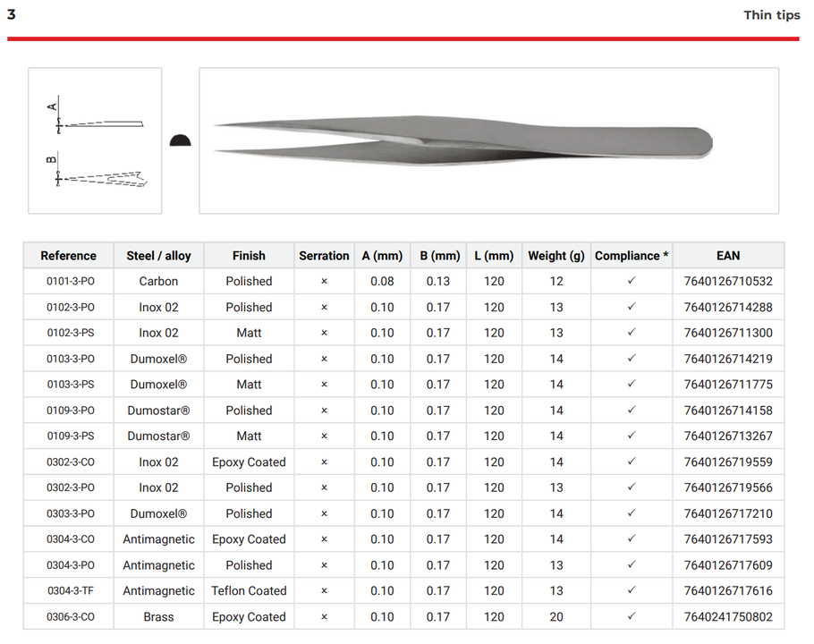The width and height of the screenshot is (814, 644).
Task: Select reference 0303-3-PO
Action: [x=71, y=513]
